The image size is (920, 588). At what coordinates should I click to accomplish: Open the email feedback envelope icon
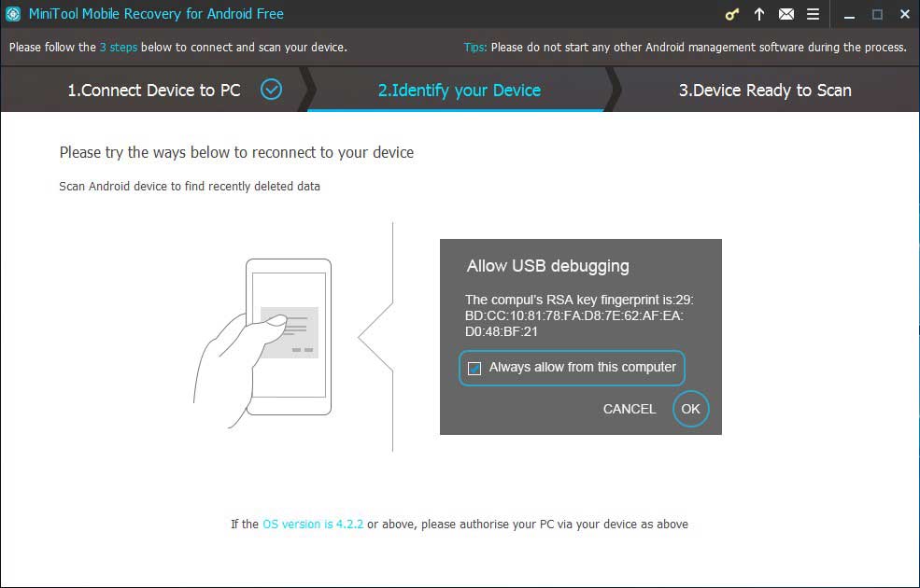click(x=786, y=14)
